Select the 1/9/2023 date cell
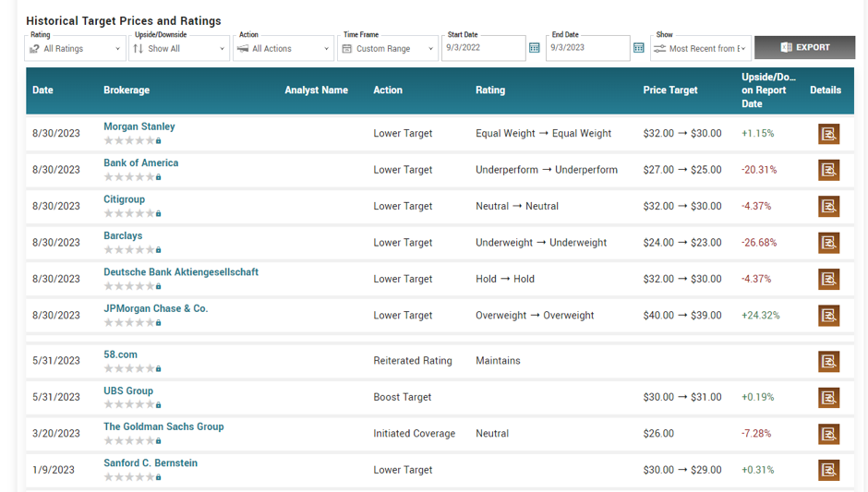This screenshot has width=868, height=492. 54,470
